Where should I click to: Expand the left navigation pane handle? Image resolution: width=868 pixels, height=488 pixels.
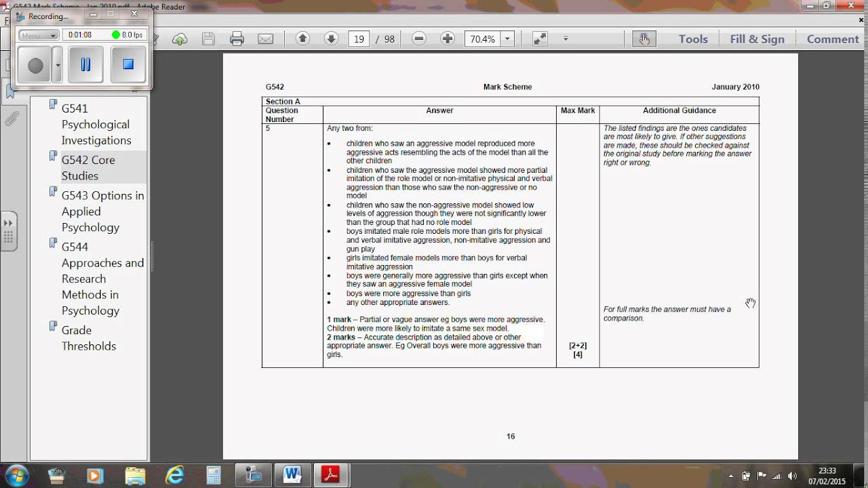(8, 230)
